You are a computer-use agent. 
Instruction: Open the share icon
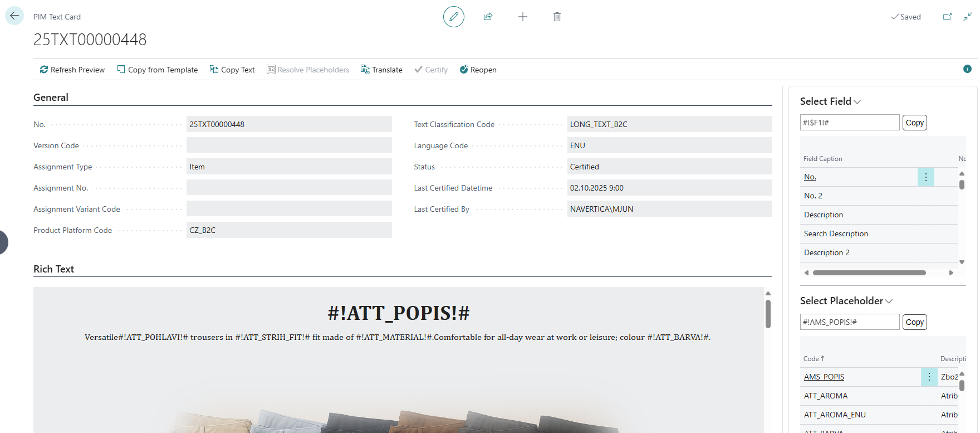[488, 17]
